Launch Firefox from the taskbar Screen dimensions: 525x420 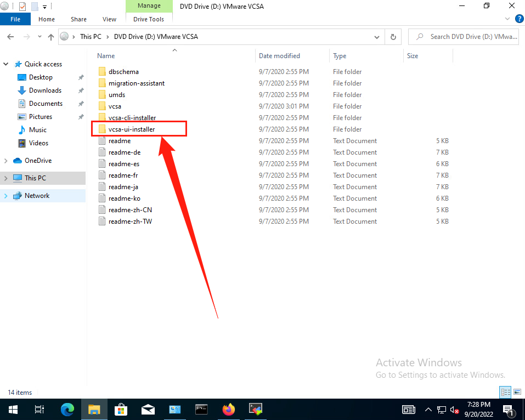pos(229,409)
